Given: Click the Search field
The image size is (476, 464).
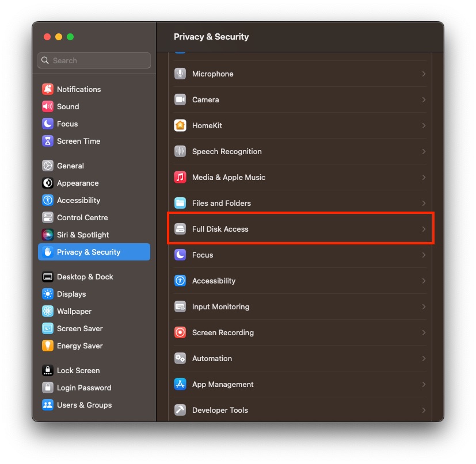Looking at the screenshot, I should [x=94, y=60].
